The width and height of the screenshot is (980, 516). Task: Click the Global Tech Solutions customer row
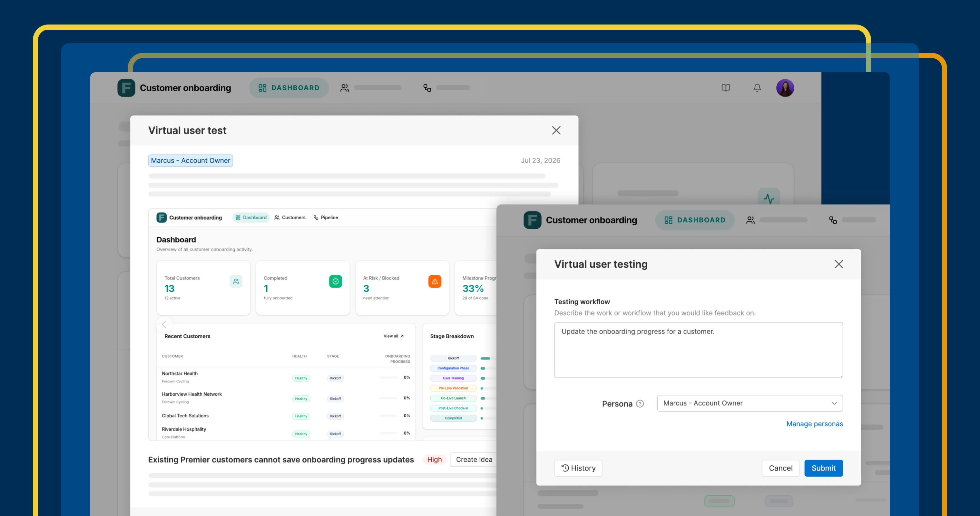coord(286,415)
